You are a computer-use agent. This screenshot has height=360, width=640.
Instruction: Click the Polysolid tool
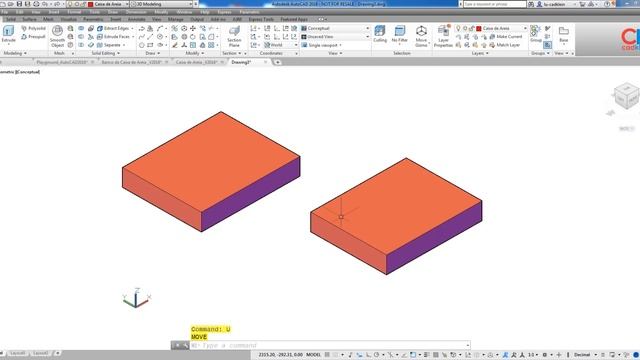click(33, 28)
